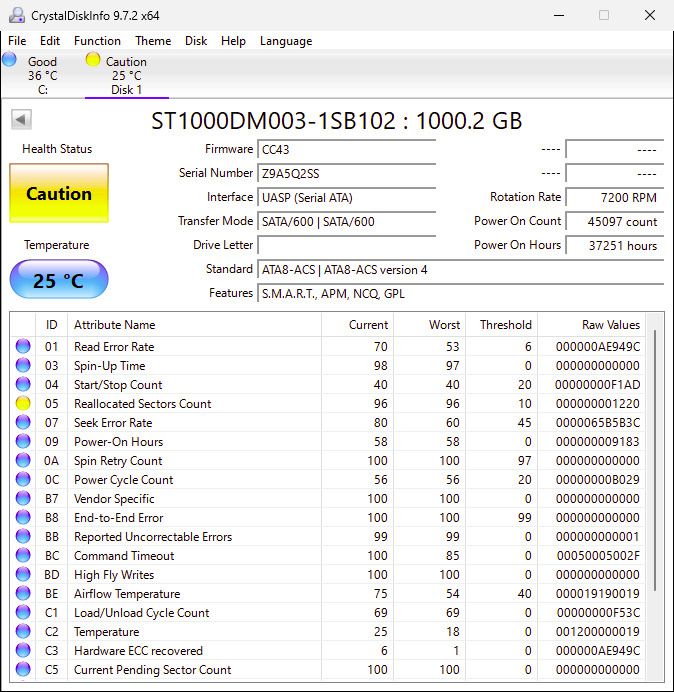Click the yellow Caution health status button
The width and height of the screenshot is (674, 692).
[59, 193]
